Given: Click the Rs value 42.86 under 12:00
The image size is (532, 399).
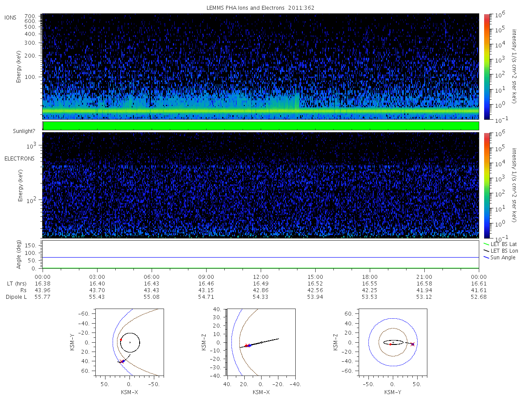Looking at the screenshot, I should point(261,290).
